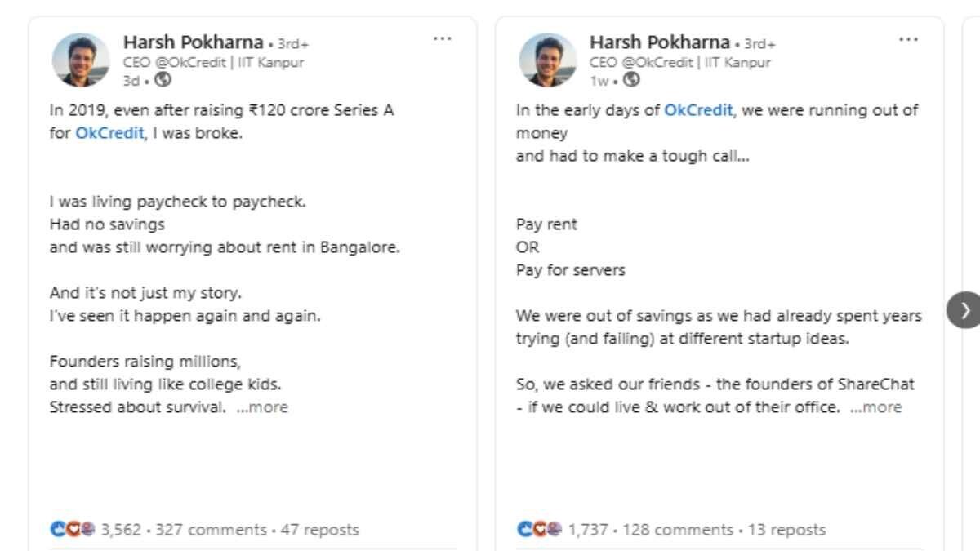
Task: Click reaction icons on 3,562 reactions post
Action: (73, 530)
